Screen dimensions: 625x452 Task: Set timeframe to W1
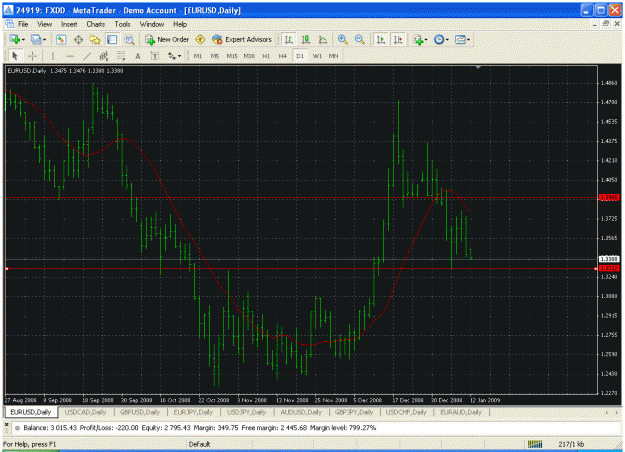317,56
